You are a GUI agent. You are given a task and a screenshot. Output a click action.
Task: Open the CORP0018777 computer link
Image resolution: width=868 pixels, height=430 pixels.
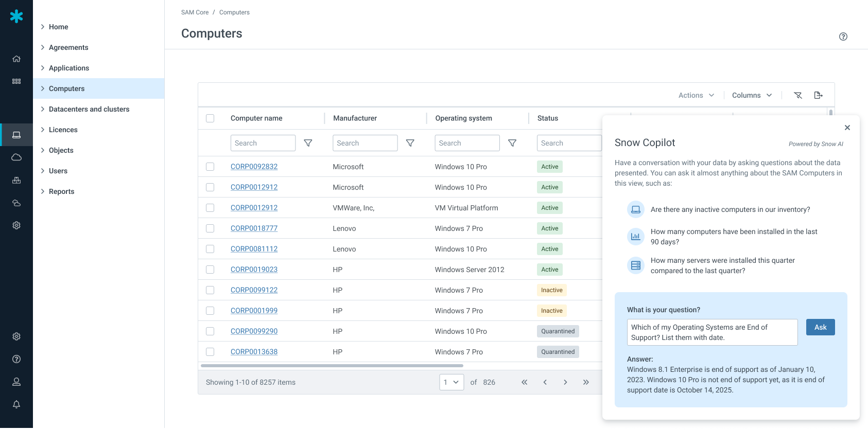pos(254,228)
